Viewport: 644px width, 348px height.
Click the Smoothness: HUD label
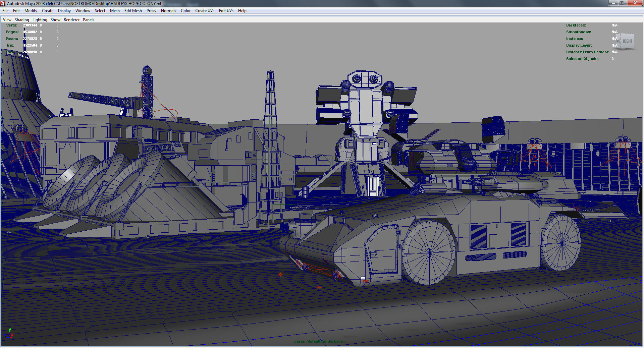pos(579,32)
